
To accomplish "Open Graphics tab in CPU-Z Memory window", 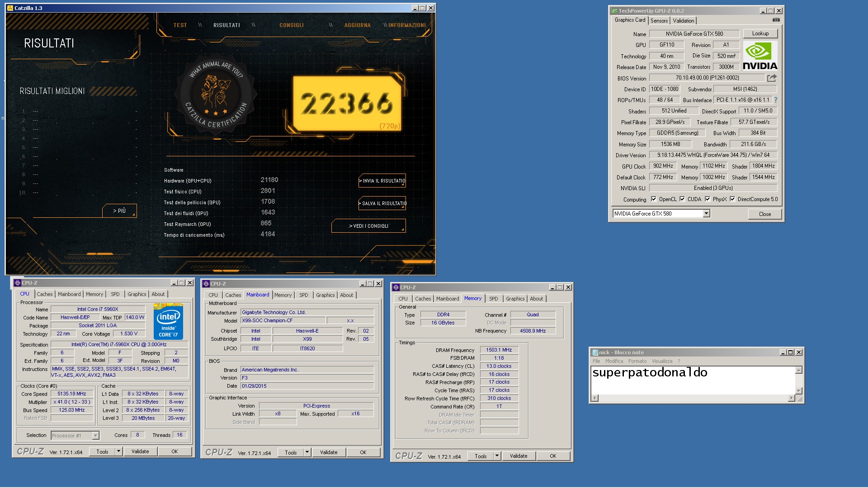I will pyautogui.click(x=515, y=299).
